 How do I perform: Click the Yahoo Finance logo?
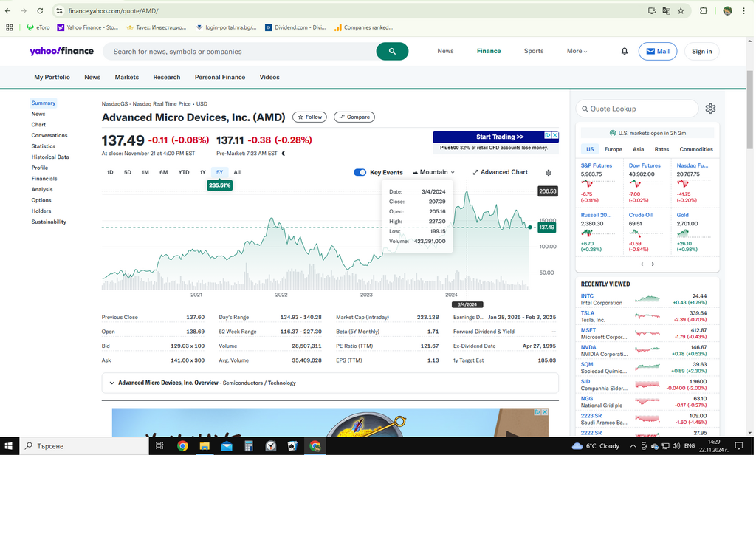coord(62,51)
